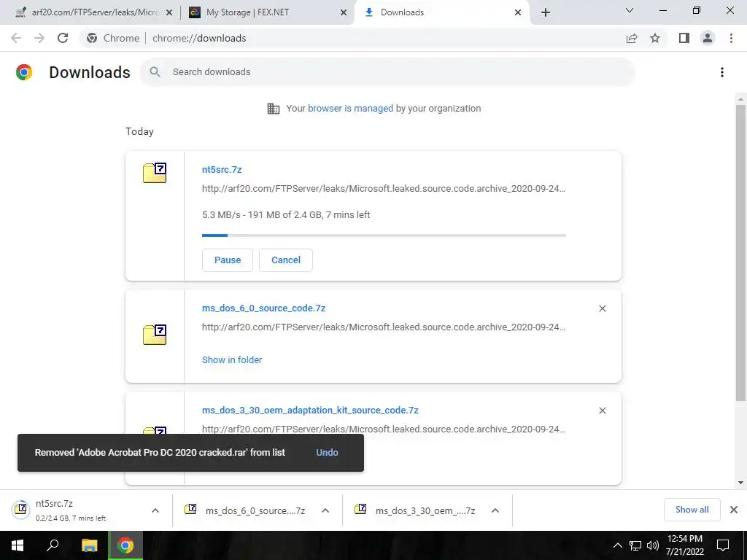Open ms_dos_6_0_source....7z in download shelf
Screen dimensions: 747x560
point(245,510)
